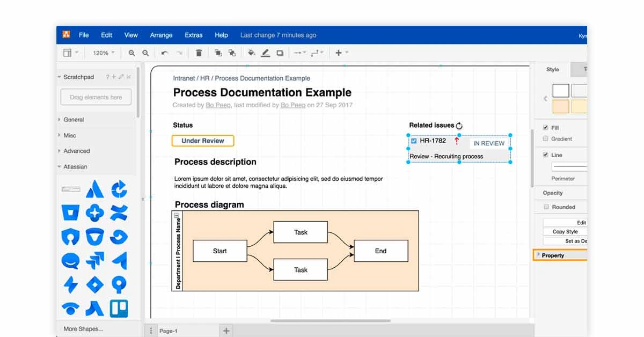Pick the orange fill color swatch
Screen dimensions: 644x337
coord(560,106)
